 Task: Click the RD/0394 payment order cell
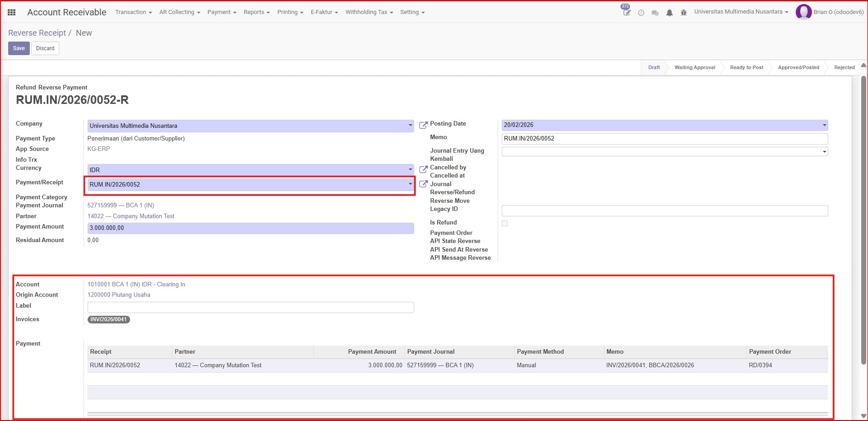[787, 365]
